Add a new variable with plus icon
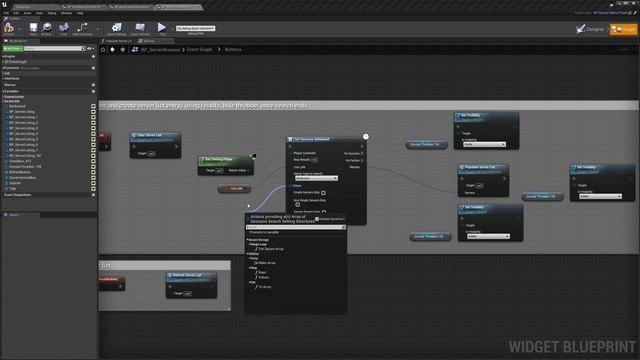The width and height of the screenshot is (640, 360). [93, 91]
